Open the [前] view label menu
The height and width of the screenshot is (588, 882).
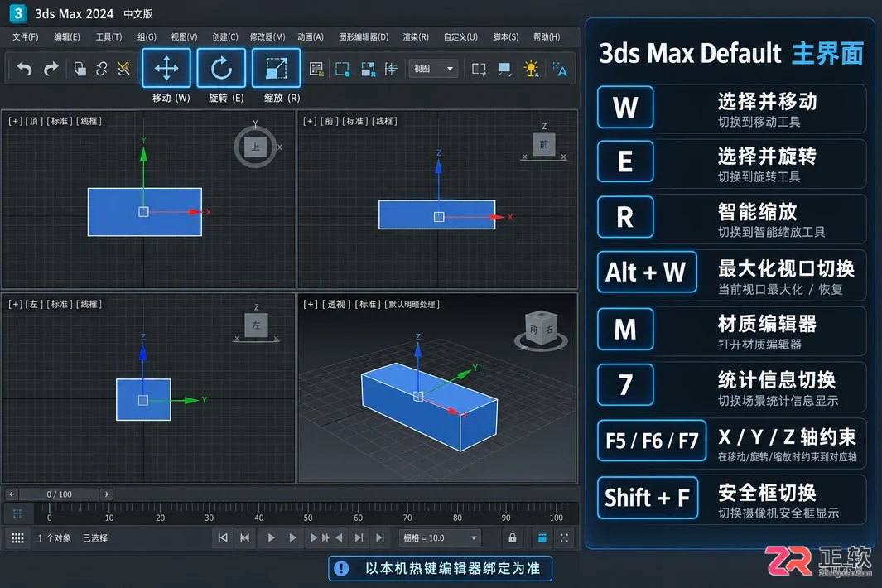[329, 121]
